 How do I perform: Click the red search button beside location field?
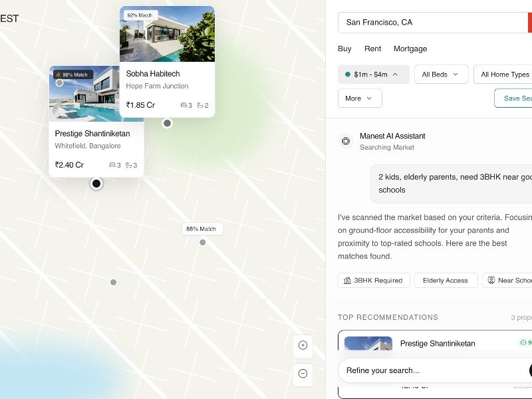pyautogui.click(x=529, y=22)
